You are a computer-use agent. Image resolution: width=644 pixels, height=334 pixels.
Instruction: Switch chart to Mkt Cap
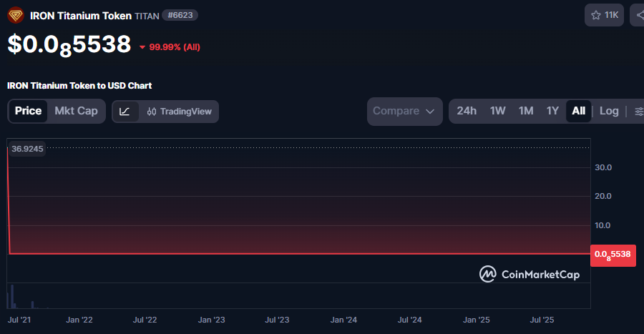(76, 111)
